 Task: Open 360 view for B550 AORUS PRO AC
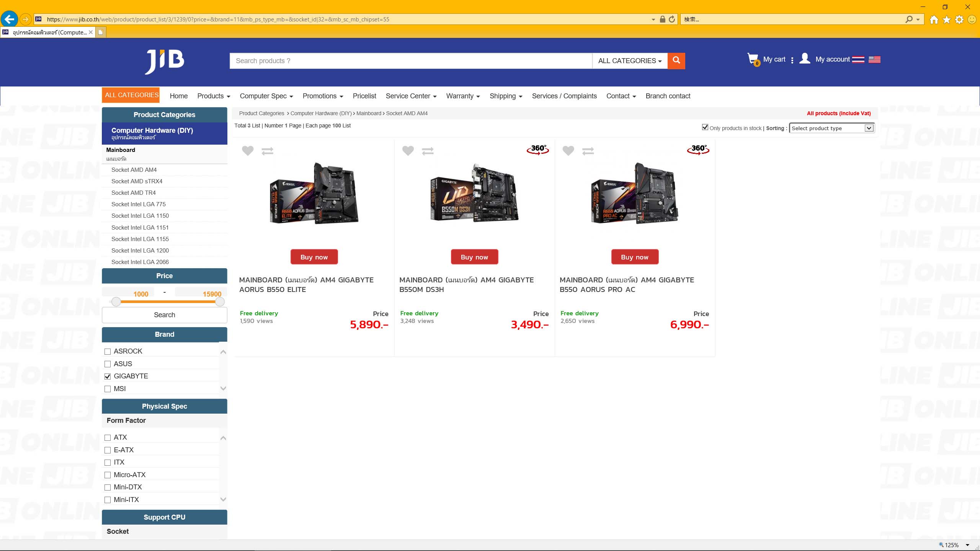point(698,149)
